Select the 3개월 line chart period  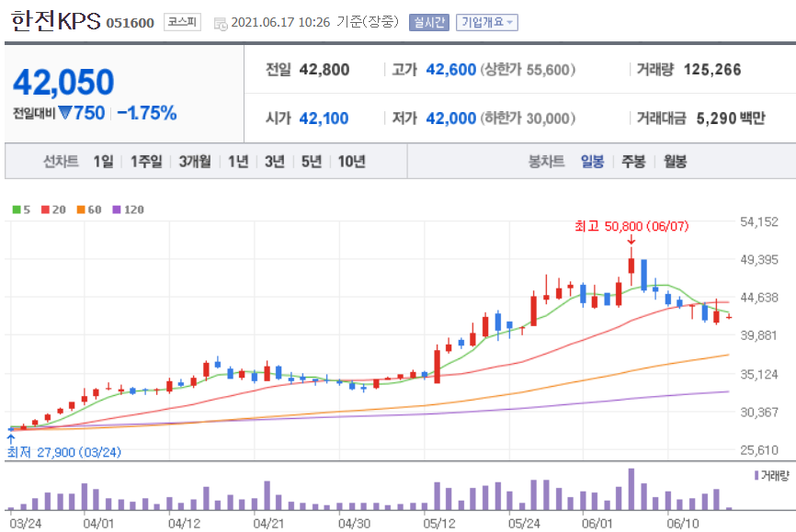[195, 162]
